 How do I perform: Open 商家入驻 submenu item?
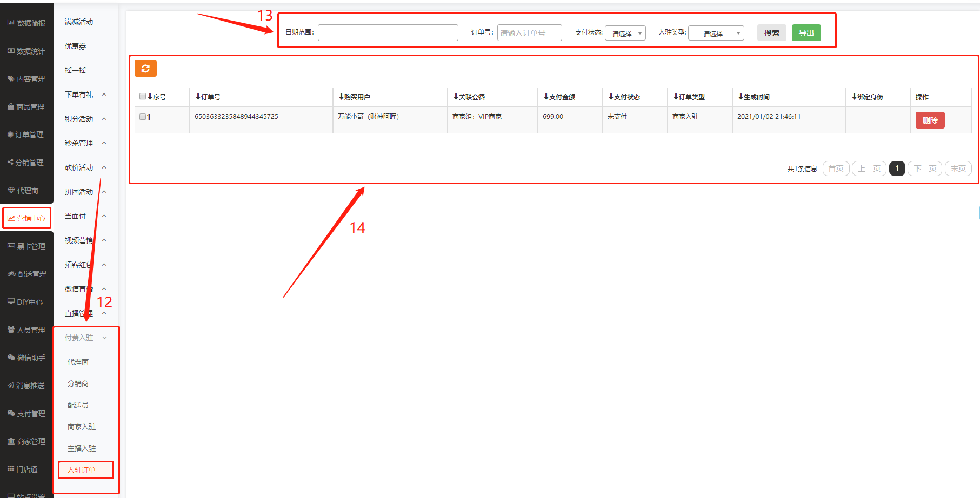tap(82, 427)
